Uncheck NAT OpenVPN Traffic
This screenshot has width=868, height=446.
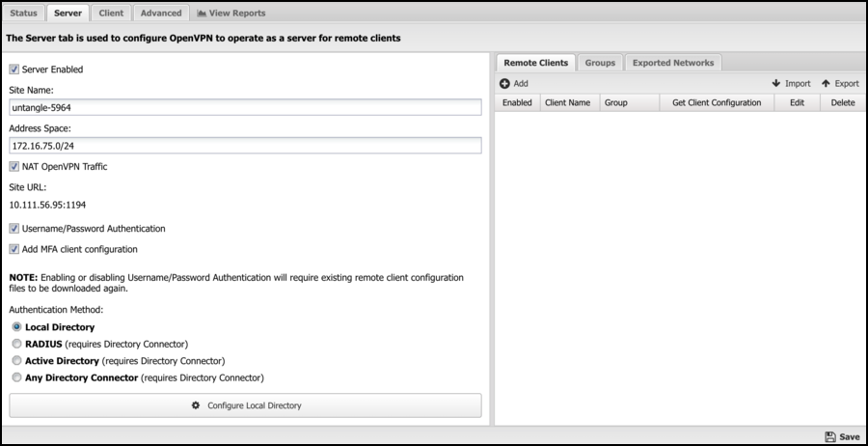tap(14, 167)
